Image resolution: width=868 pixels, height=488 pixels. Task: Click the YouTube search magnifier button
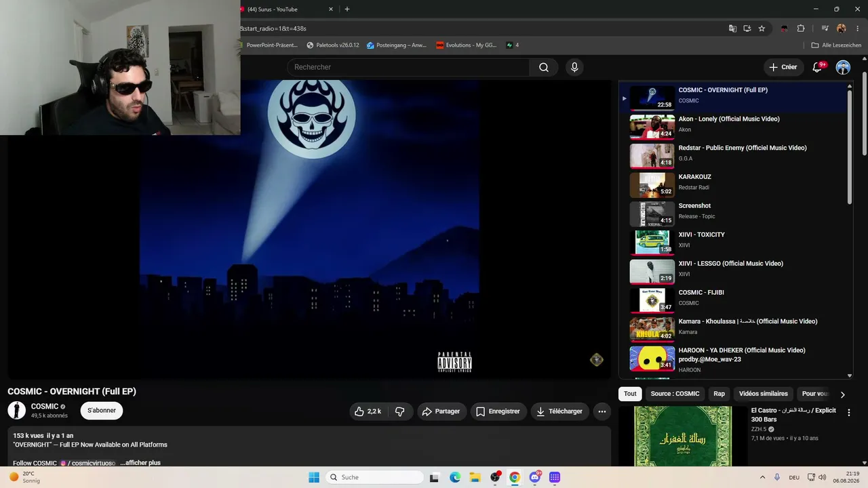[x=544, y=67]
